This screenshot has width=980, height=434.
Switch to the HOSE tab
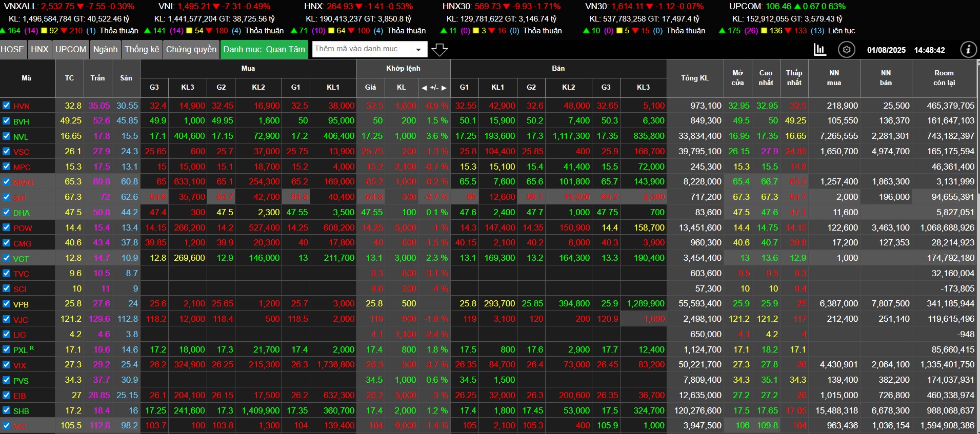click(x=12, y=50)
